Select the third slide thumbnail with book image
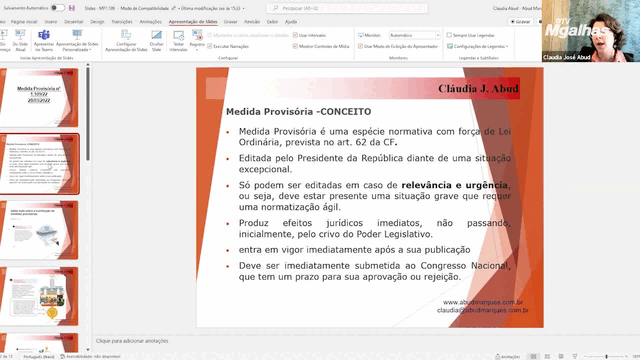Image resolution: width=640 pixels, height=360 pixels. 39,230
